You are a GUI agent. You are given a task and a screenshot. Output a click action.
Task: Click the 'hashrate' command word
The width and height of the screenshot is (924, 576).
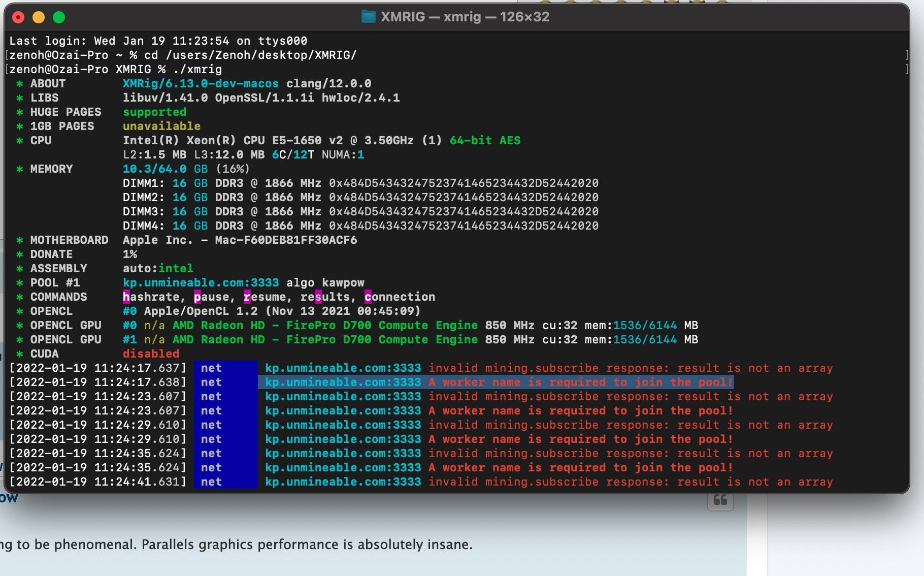[x=151, y=297]
